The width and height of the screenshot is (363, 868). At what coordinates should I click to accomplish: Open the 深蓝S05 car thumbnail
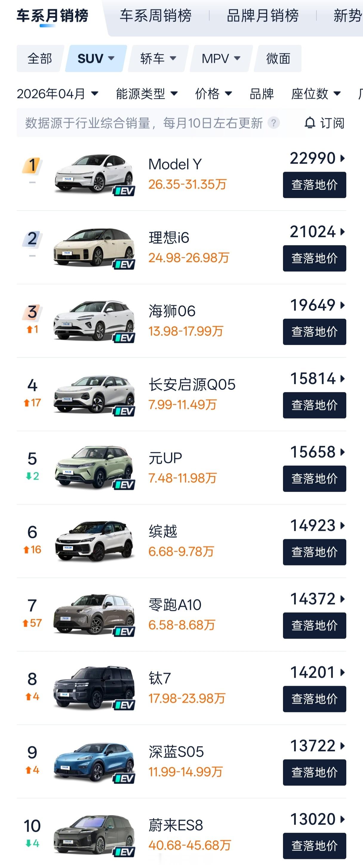tap(94, 762)
